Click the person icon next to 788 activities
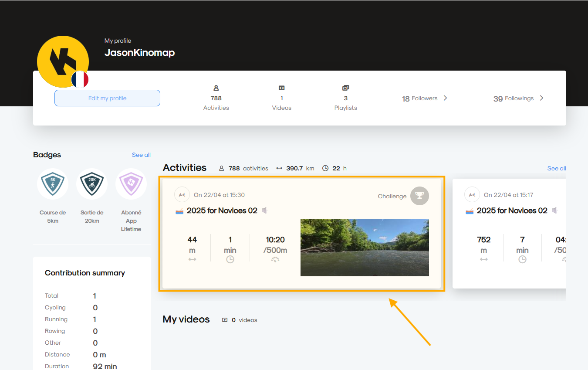This screenshot has height=370, width=588. [x=221, y=168]
